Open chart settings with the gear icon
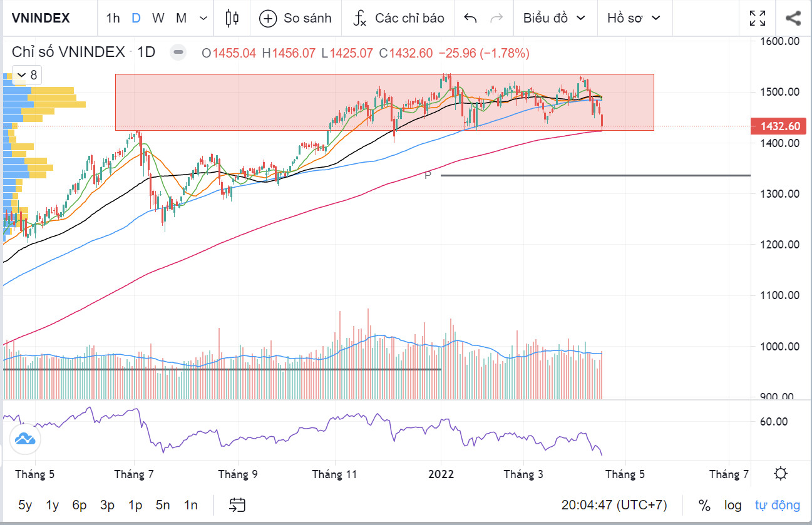Viewport: 812px width, 525px height. click(781, 474)
